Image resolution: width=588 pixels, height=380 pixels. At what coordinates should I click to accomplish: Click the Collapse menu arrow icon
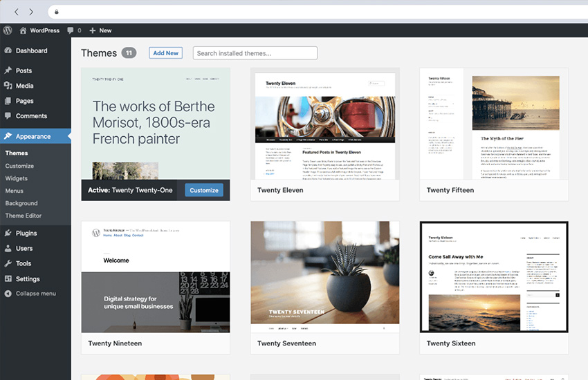(8, 294)
